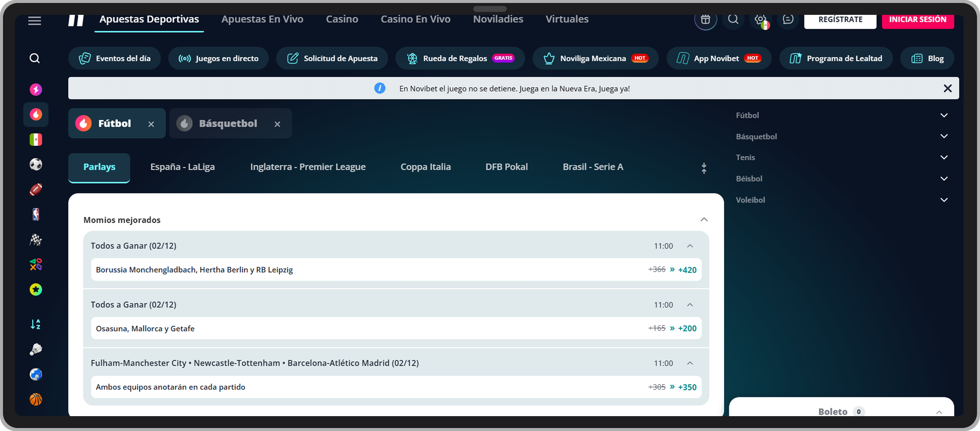Select the +420 boosted odds
The width and height of the screenshot is (980, 431).
tap(687, 270)
